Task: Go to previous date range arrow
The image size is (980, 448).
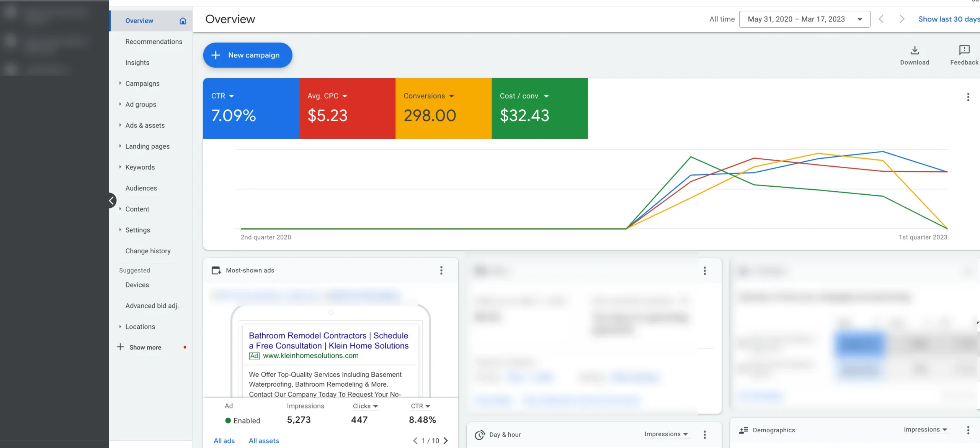Action: 881,19
